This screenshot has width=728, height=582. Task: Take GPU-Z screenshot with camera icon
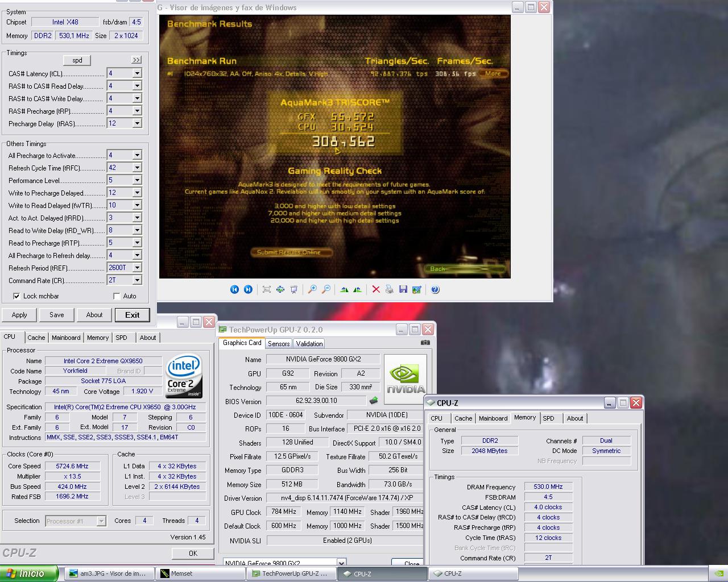coord(425,343)
